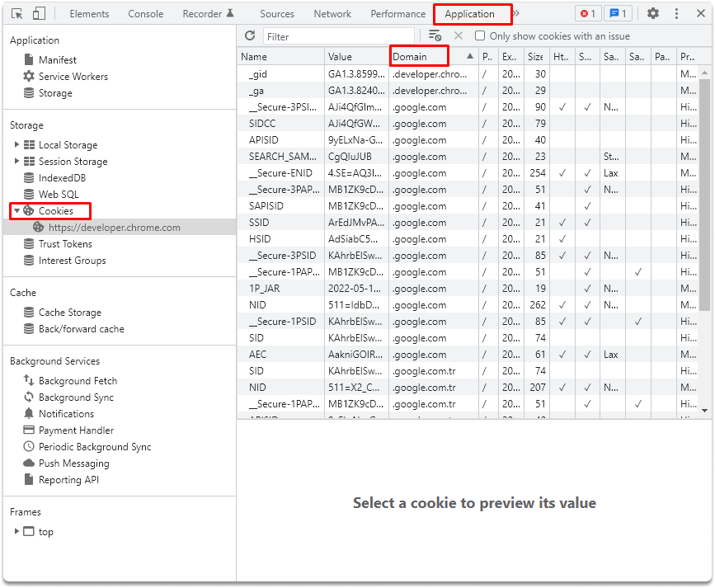Switch to the Performance tab
The height and width of the screenshot is (588, 715).
[x=397, y=14]
